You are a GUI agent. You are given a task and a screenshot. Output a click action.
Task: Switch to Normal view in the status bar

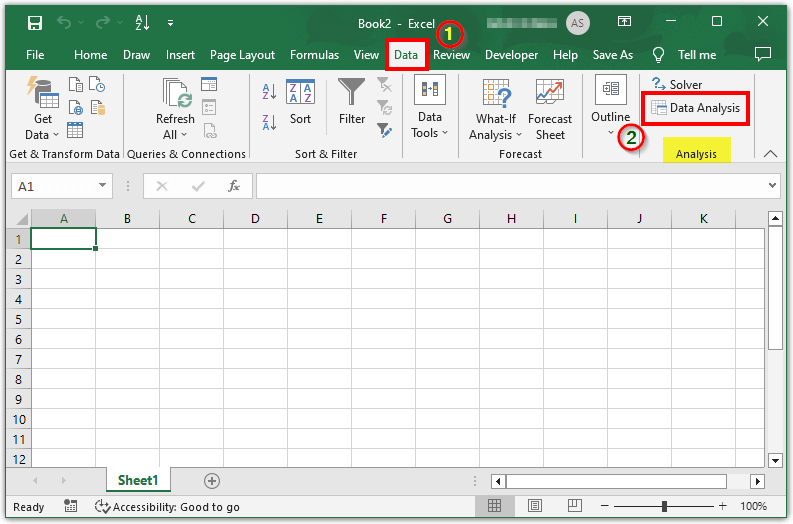495,505
